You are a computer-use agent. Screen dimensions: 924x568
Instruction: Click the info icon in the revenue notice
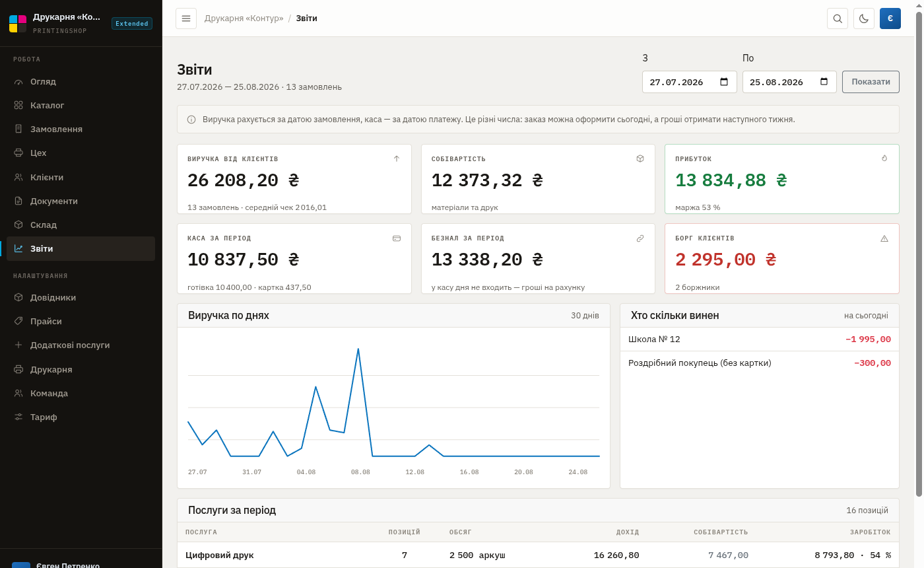191,120
